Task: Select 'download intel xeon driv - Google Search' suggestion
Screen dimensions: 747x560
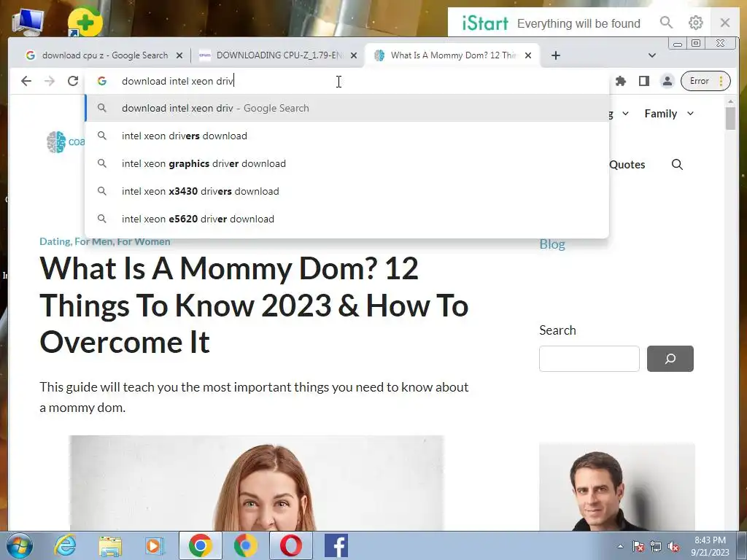Action: [347, 108]
